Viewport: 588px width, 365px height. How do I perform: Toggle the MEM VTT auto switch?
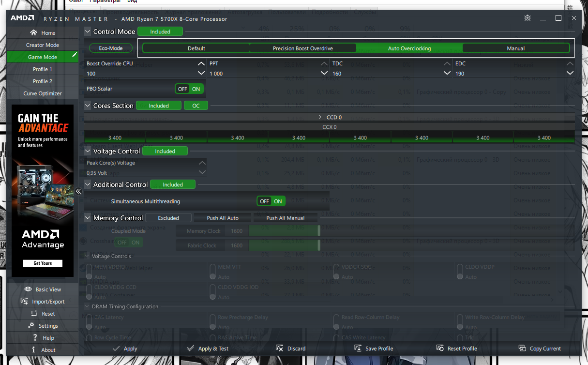213,272
